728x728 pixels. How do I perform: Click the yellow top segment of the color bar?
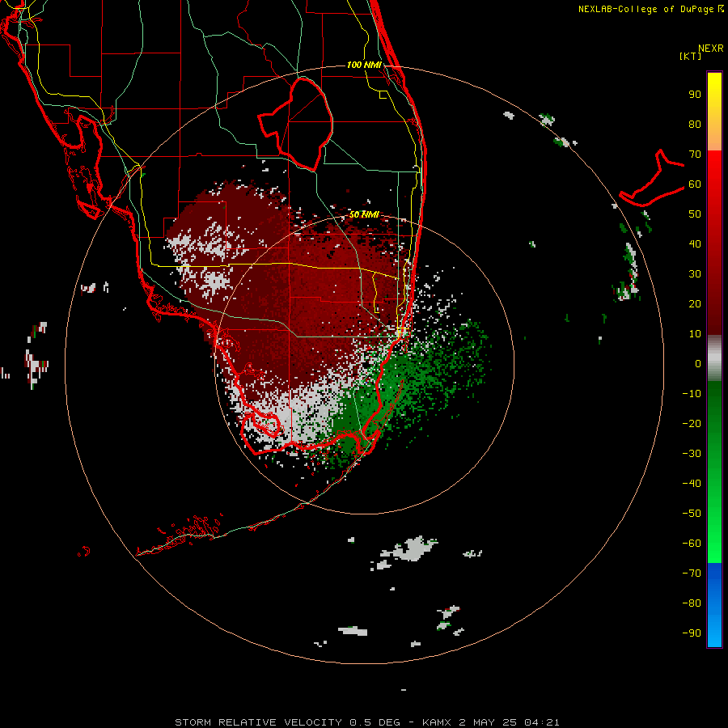[x=714, y=112]
